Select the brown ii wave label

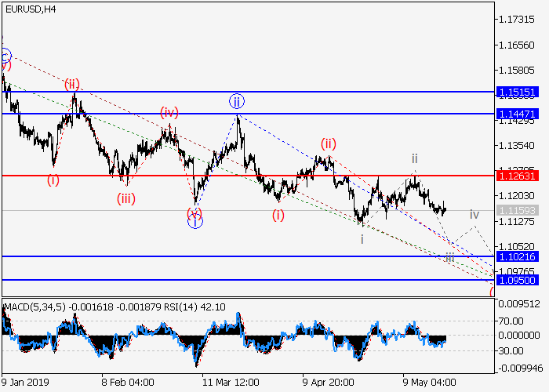415,158
